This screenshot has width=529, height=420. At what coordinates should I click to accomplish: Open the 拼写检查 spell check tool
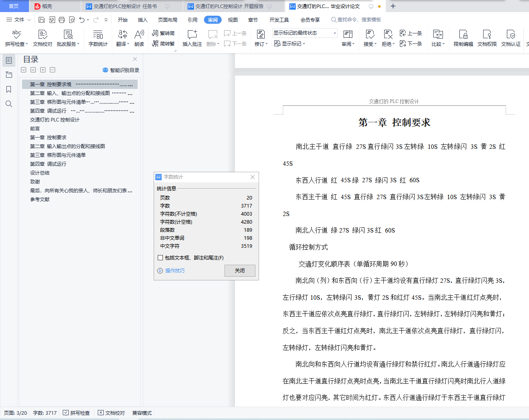[16, 38]
